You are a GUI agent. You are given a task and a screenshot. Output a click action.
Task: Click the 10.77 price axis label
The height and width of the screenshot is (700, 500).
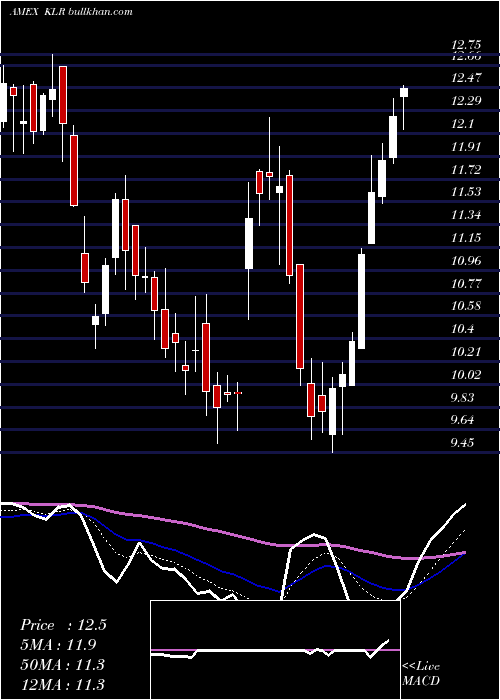click(466, 283)
